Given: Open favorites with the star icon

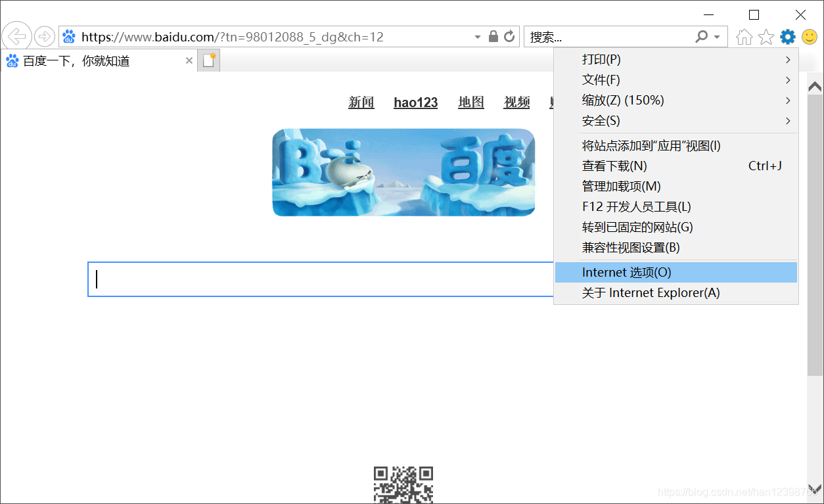Looking at the screenshot, I should point(766,37).
